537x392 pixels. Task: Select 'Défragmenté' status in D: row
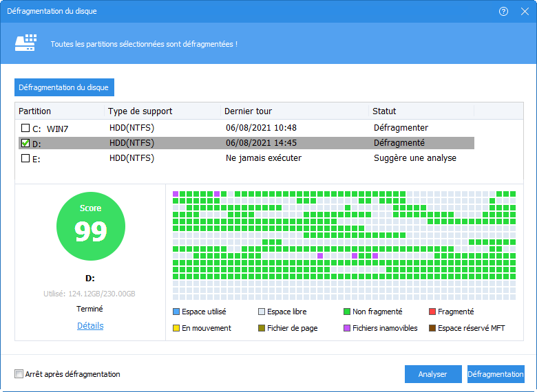[x=399, y=143]
